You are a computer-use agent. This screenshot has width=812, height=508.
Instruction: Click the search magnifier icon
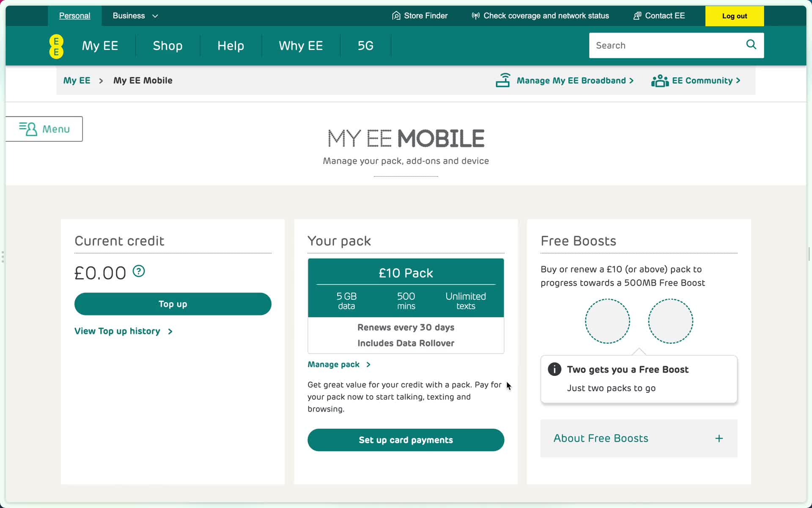coord(751,44)
